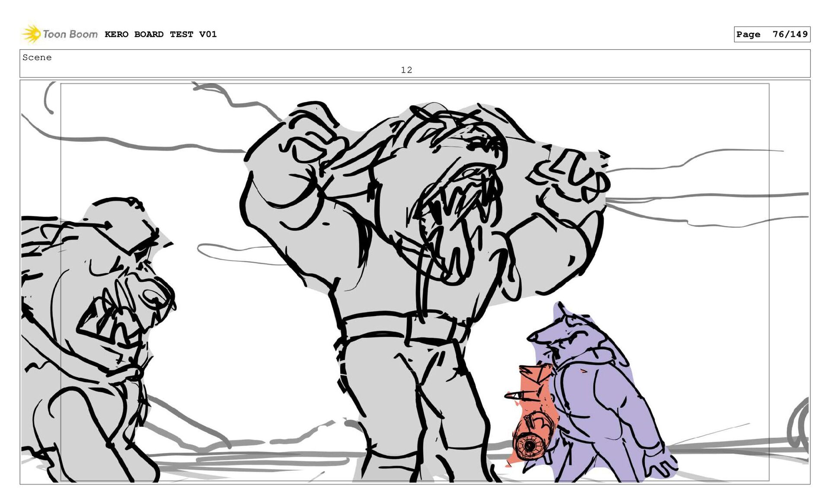Click the orange cannon's round muzzle
Screen dimensions: 830x504
[x=529, y=446]
